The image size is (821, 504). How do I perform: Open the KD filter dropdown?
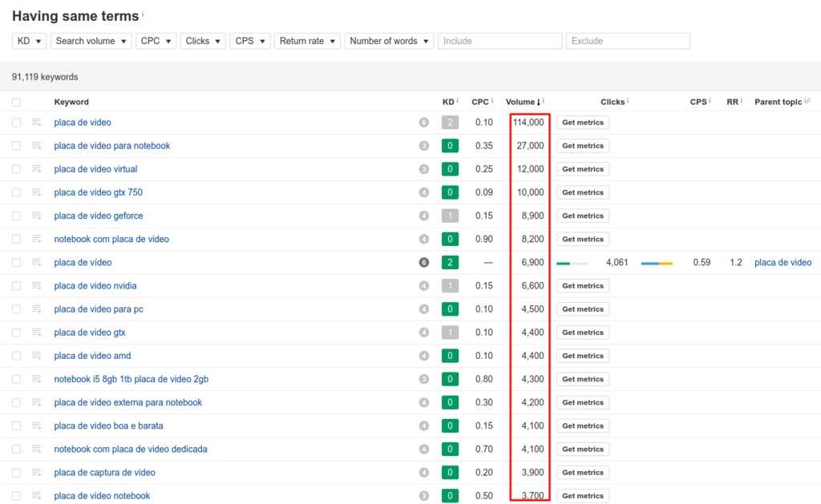tap(30, 41)
